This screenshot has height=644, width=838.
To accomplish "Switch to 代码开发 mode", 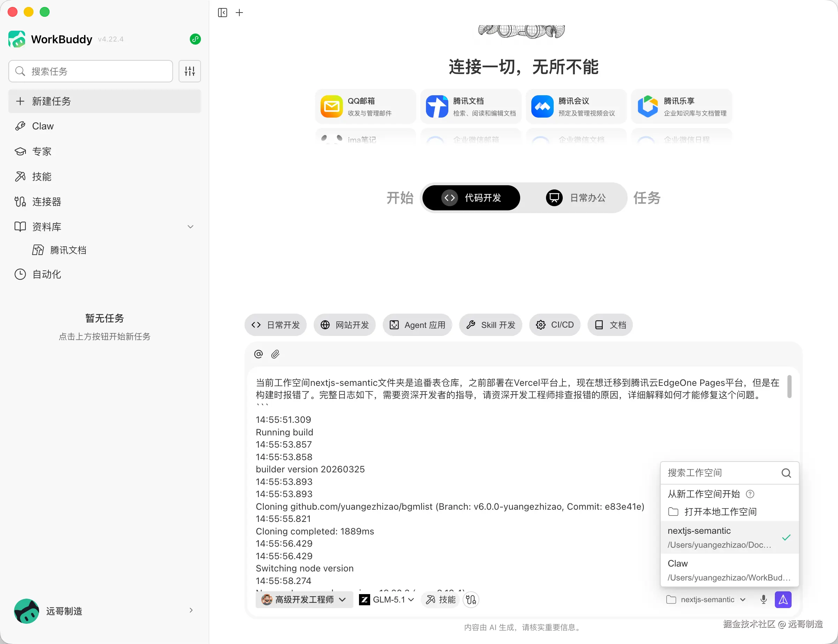I will coord(471,198).
